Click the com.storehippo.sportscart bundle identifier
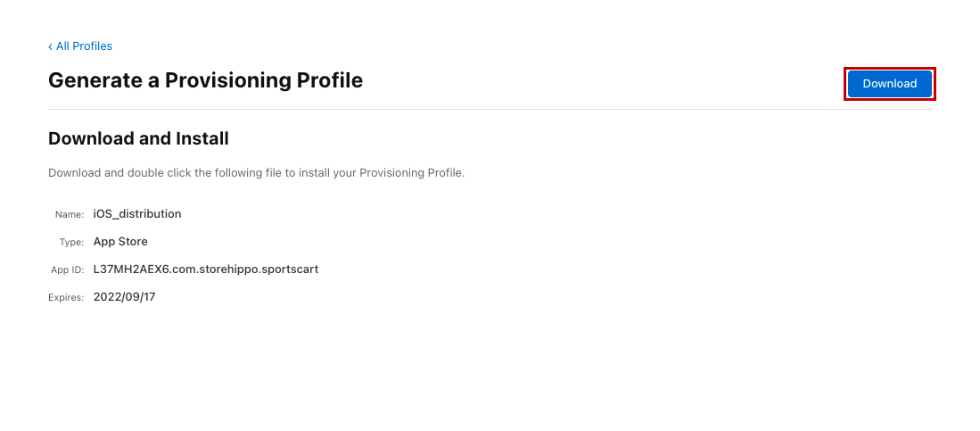 pos(241,269)
